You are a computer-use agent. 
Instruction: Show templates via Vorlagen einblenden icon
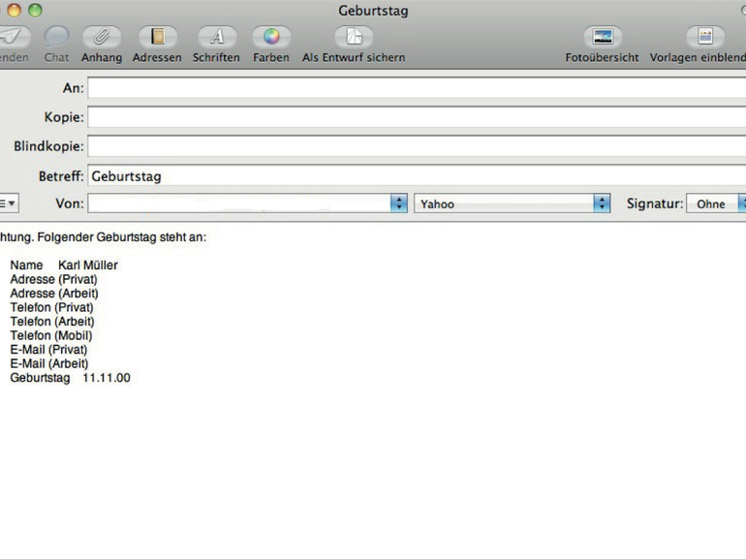(x=705, y=37)
